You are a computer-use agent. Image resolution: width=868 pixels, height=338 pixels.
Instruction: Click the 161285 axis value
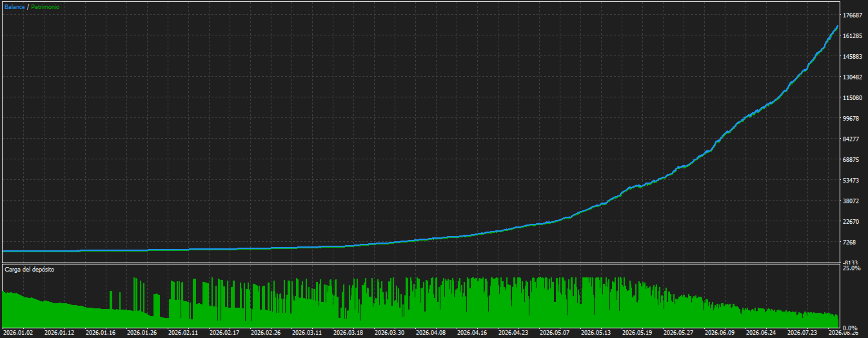point(853,36)
